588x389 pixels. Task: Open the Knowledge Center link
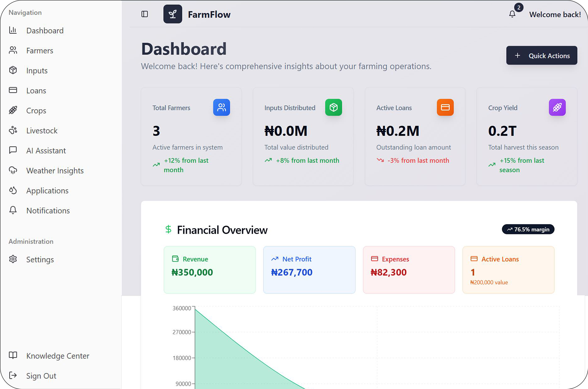tap(58, 356)
